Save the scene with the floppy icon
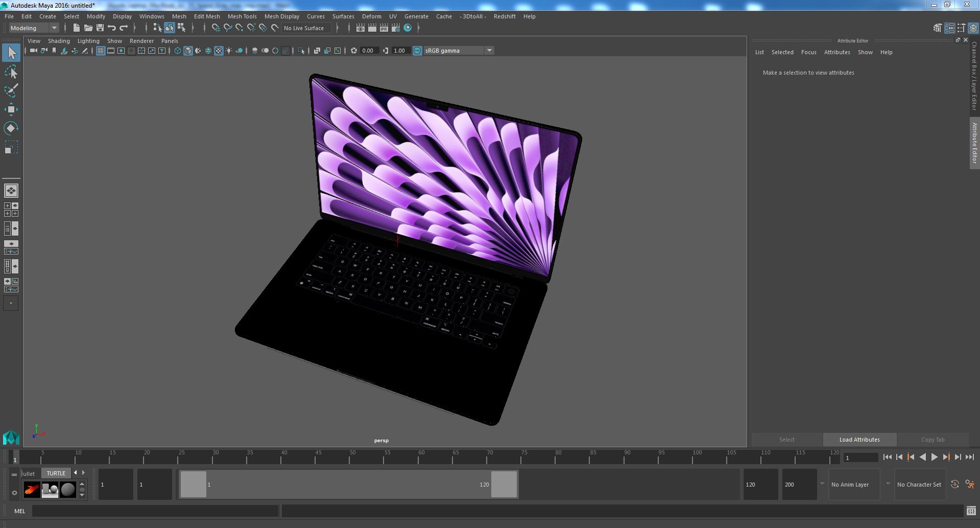This screenshot has height=528, width=980. click(x=100, y=28)
